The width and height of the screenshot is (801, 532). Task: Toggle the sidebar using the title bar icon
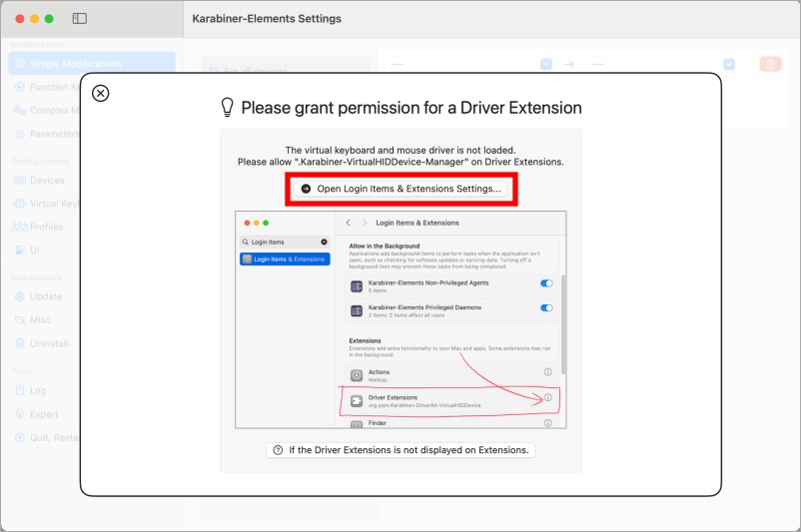(80, 19)
